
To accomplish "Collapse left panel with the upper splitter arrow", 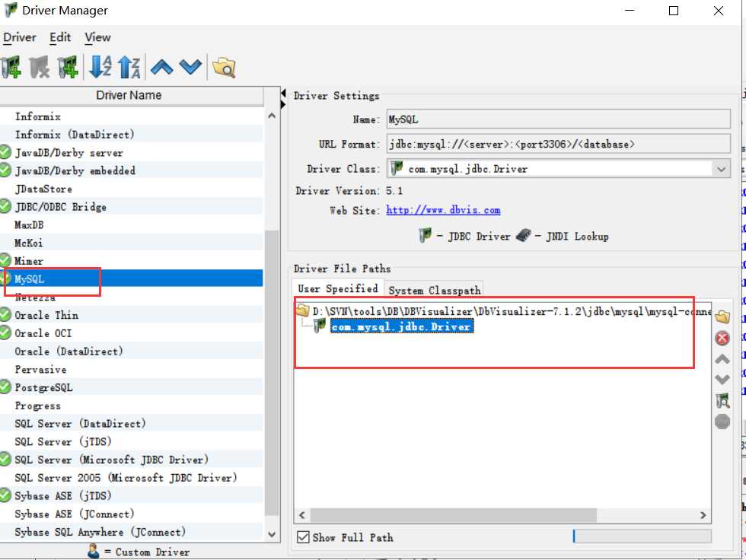I will [283, 92].
